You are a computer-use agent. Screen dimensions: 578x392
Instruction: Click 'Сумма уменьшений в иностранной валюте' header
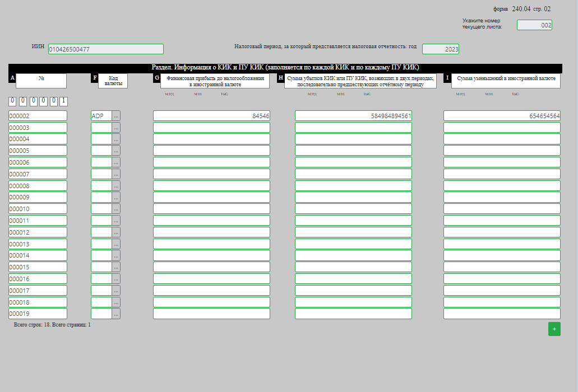tap(506, 81)
